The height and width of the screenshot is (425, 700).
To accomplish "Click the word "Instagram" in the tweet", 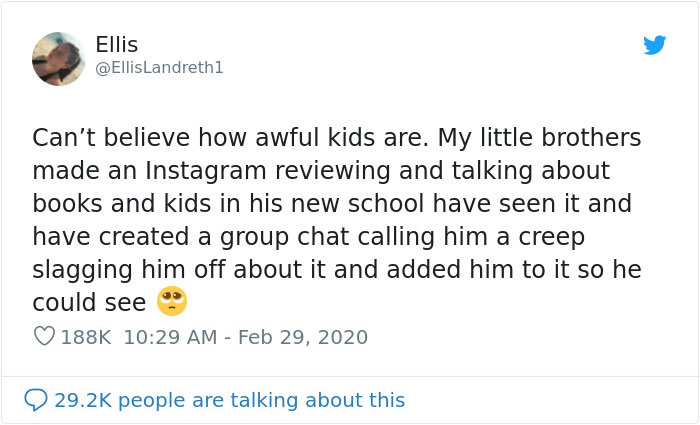I will (x=225, y=171).
